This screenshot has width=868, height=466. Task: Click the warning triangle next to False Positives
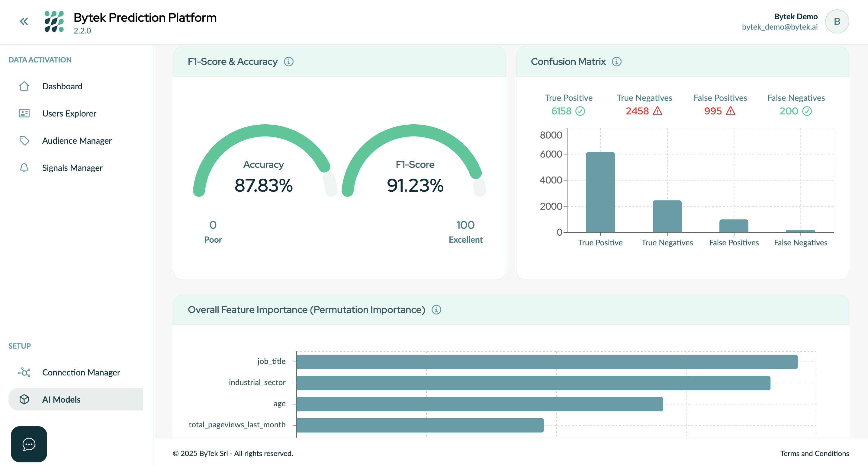tap(730, 111)
